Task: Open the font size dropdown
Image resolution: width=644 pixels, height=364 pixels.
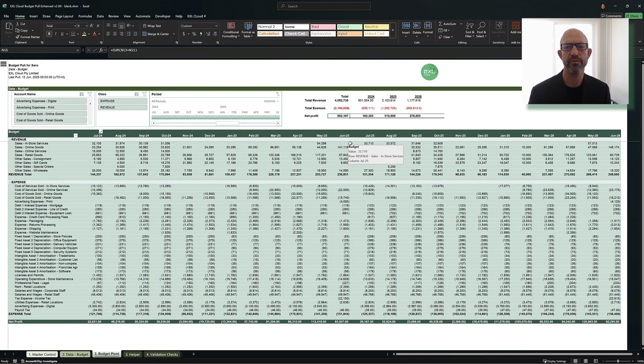Action: click(x=86, y=26)
